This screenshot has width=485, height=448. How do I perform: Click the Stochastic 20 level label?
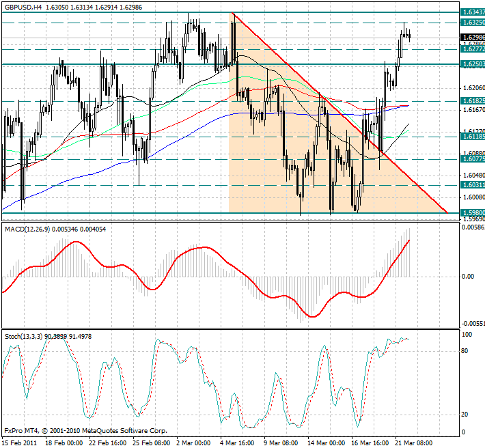point(465,415)
